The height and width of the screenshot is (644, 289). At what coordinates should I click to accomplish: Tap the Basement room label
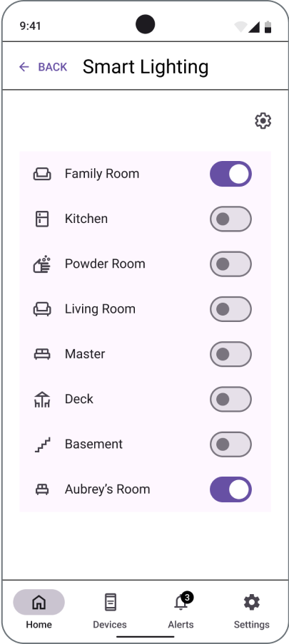click(94, 445)
